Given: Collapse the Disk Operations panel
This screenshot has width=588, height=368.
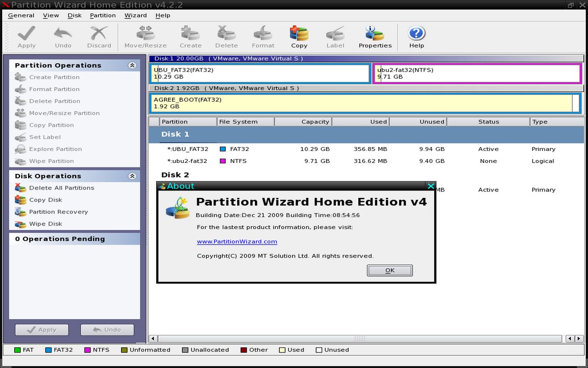Looking at the screenshot, I should [132, 176].
